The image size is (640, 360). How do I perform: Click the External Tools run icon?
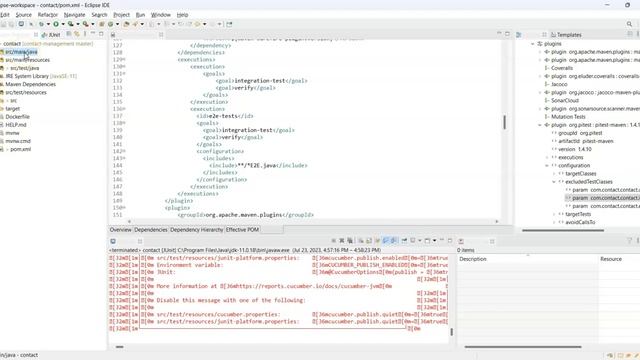(x=86, y=24)
